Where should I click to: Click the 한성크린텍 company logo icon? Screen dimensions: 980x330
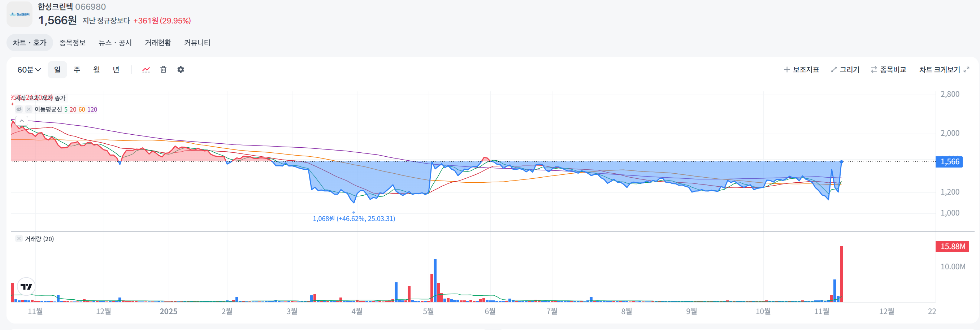click(x=19, y=14)
